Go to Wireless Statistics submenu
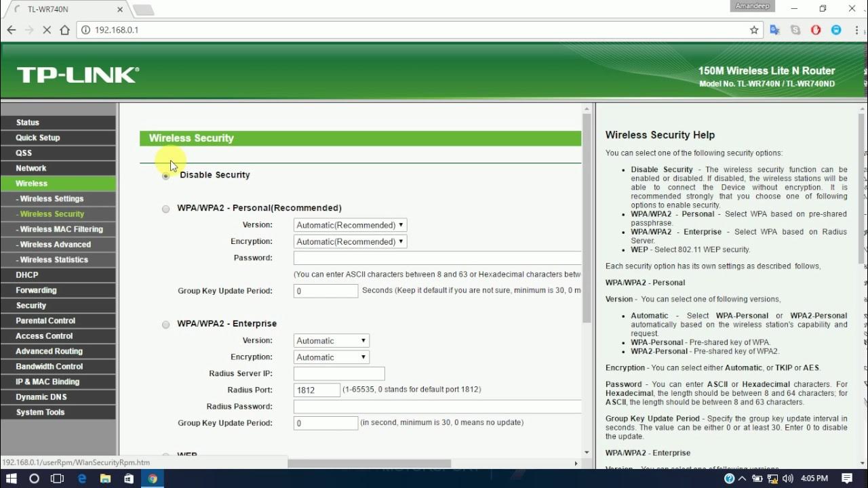 click(58, 260)
